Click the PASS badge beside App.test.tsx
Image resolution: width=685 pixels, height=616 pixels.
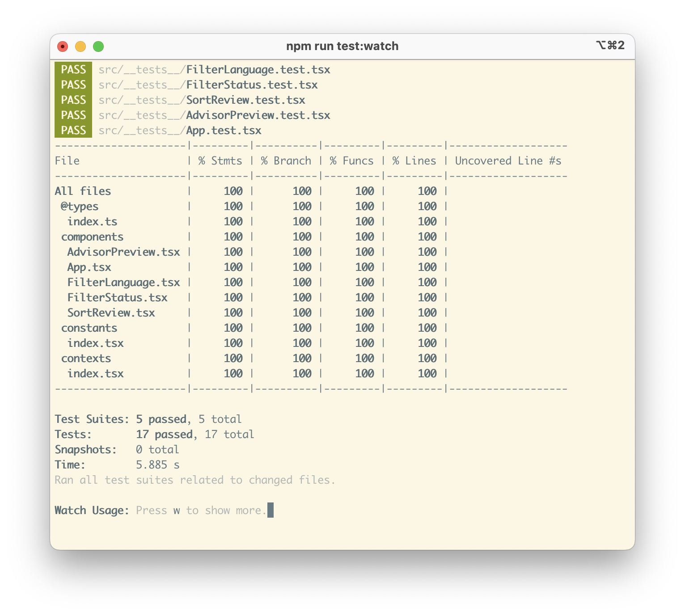[73, 130]
